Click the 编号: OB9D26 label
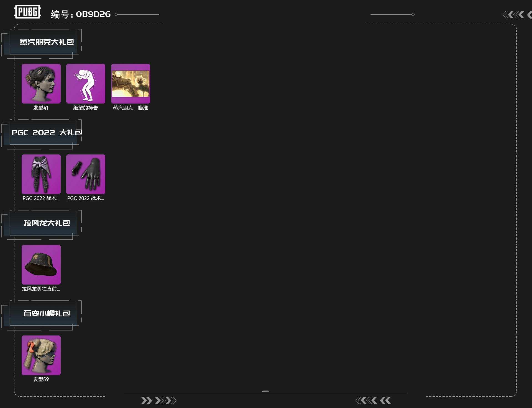Viewport: 532px width, 408px height. (81, 14)
